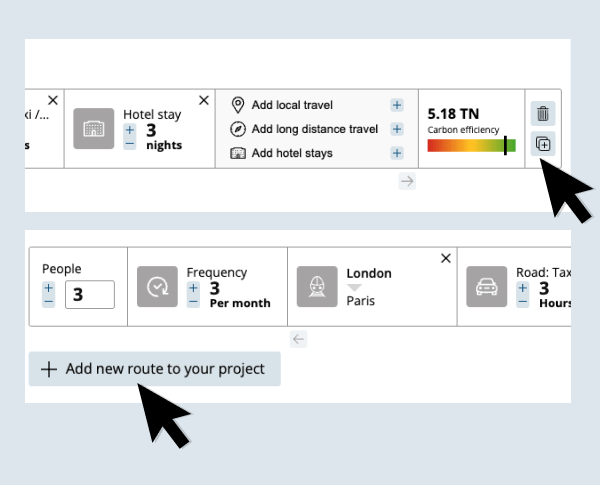The image size is (600, 485).
Task: Click the taxi car icon
Action: point(487,286)
